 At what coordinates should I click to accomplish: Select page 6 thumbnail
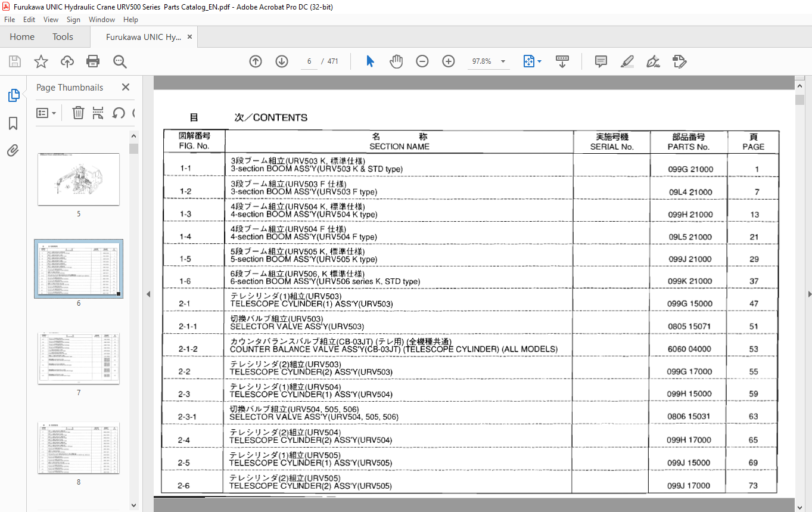79,269
